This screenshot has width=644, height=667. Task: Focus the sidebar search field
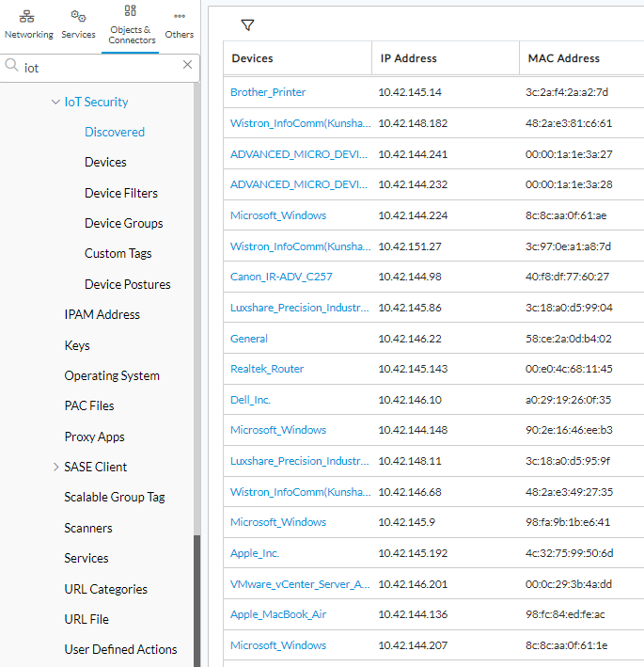pos(101,68)
